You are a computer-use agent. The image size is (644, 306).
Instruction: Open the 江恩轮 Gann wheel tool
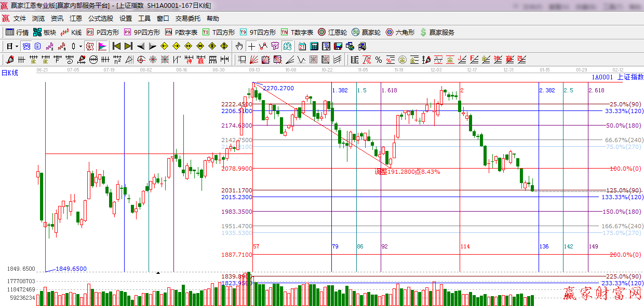coord(332,32)
